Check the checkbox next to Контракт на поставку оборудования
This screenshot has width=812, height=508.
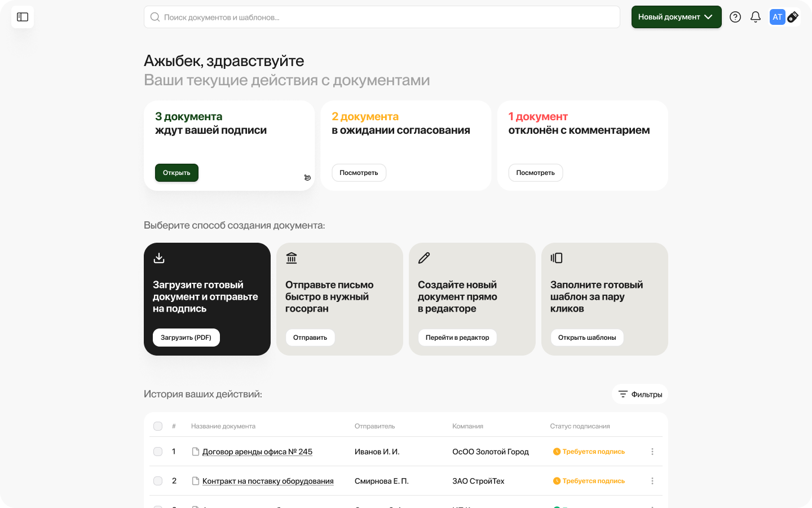(158, 480)
